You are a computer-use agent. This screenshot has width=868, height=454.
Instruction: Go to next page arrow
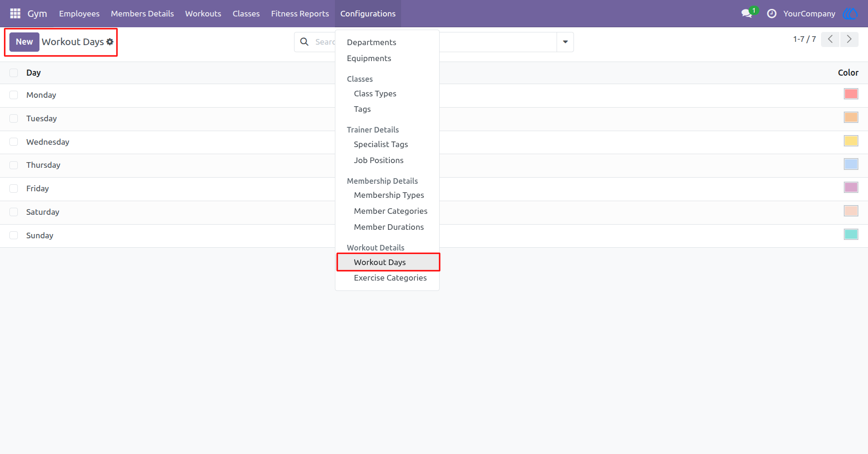coord(849,39)
